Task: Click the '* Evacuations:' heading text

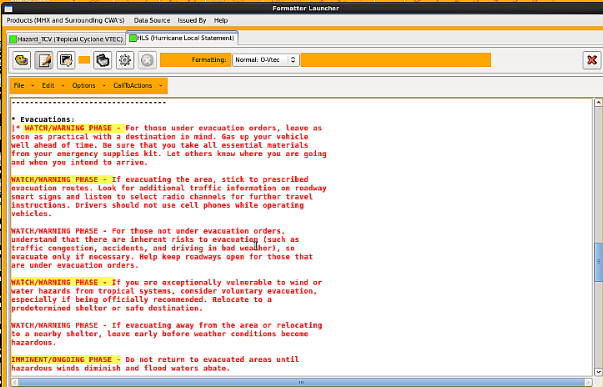Action: pyautogui.click(x=43, y=119)
